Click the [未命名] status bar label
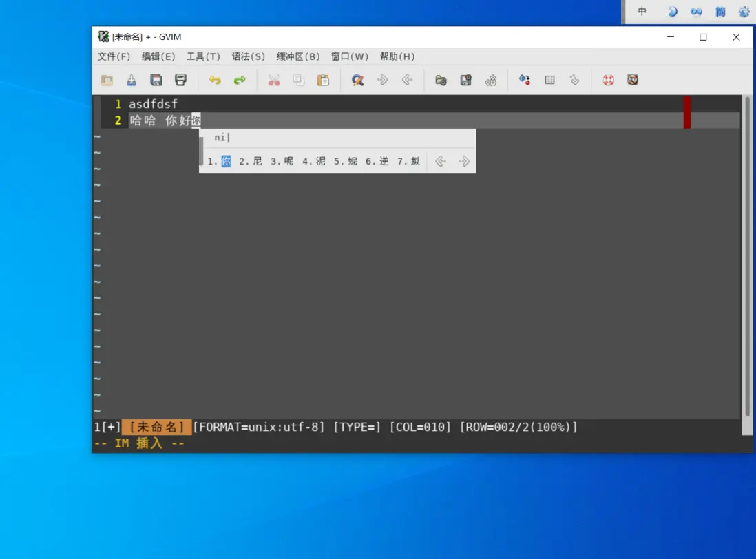Image resolution: width=756 pixels, height=559 pixels. click(x=157, y=427)
